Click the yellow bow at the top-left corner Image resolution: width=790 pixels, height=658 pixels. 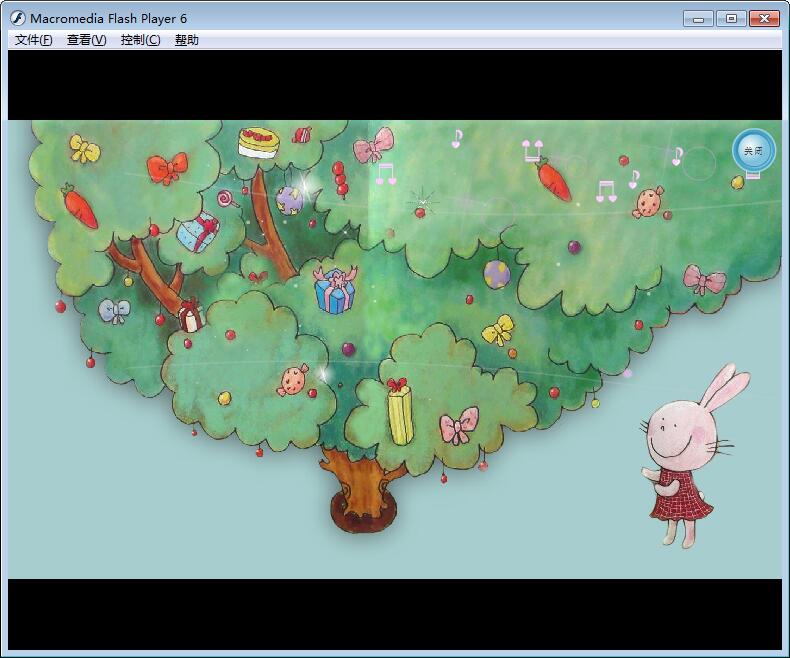(x=85, y=149)
